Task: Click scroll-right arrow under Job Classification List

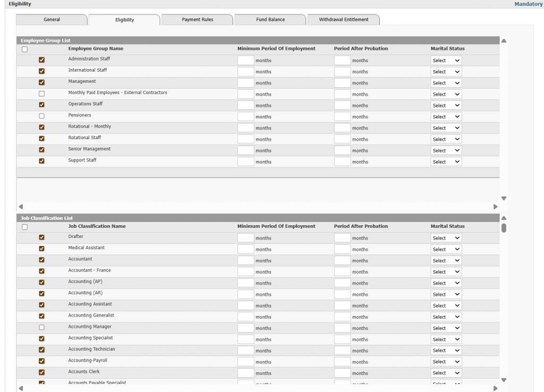Action: [496, 388]
